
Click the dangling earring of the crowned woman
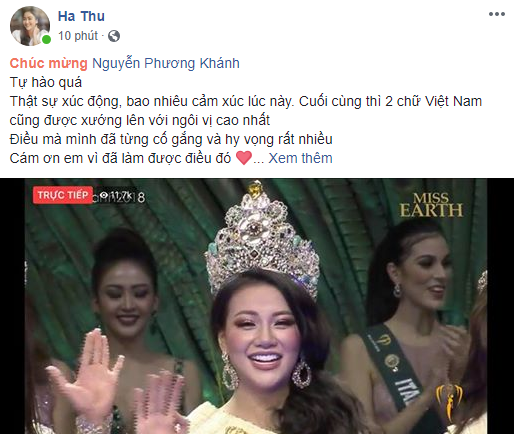[302, 373]
